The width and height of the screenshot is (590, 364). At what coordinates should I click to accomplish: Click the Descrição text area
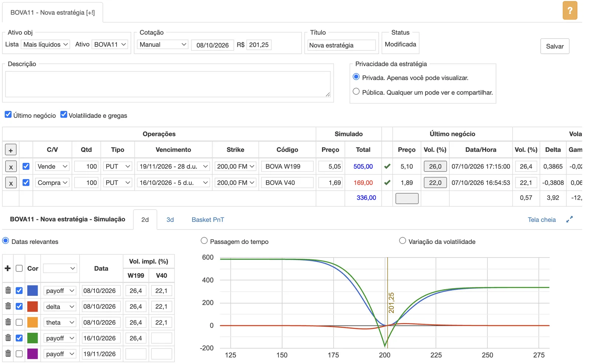(x=168, y=84)
